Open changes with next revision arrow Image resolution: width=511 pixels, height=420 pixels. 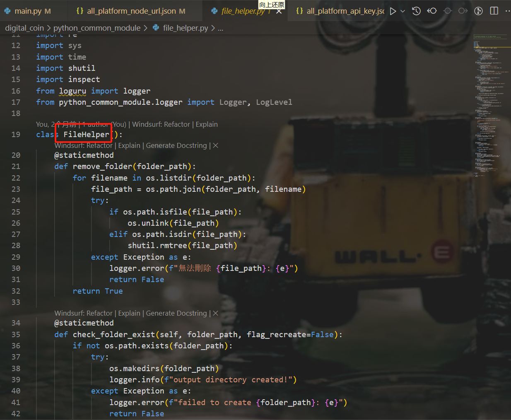(463, 11)
